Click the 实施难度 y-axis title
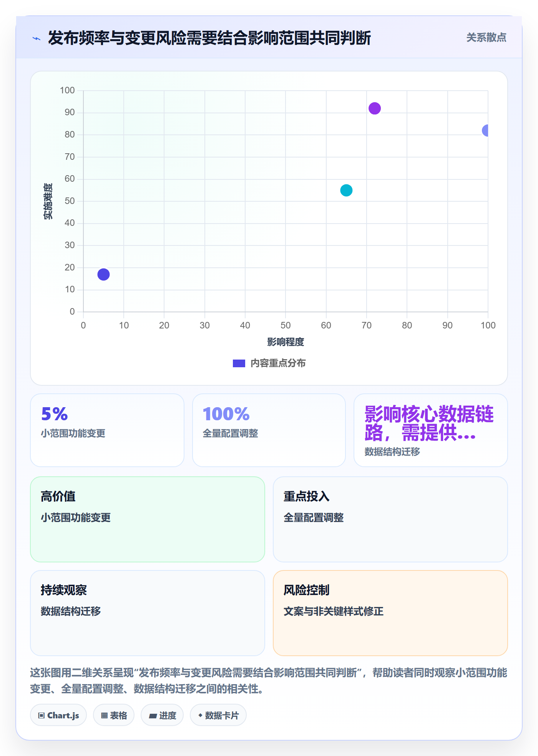Image resolution: width=538 pixels, height=756 pixels. 48,201
